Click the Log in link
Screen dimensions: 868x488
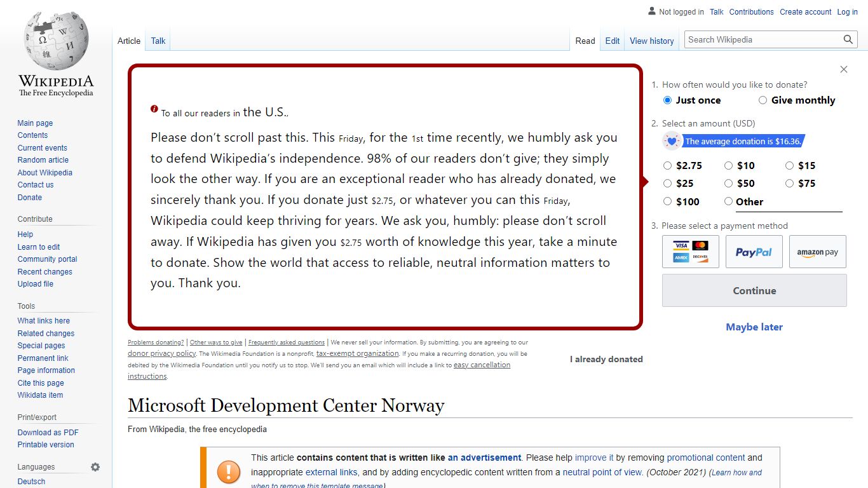[848, 12]
